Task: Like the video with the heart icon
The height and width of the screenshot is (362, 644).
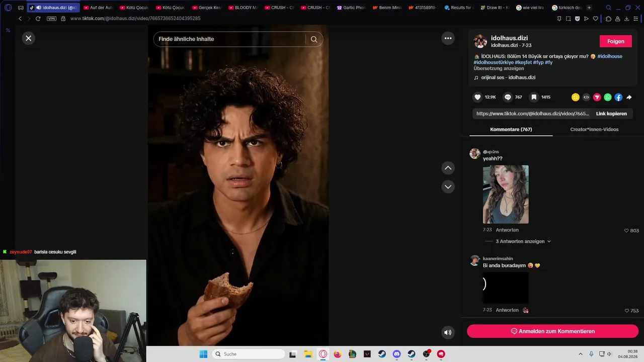Action: [478, 97]
